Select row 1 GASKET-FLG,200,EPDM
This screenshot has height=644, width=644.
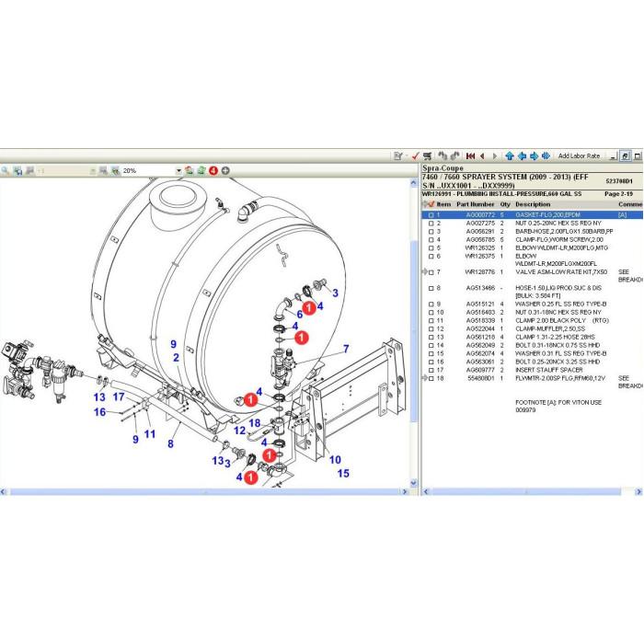(533, 214)
